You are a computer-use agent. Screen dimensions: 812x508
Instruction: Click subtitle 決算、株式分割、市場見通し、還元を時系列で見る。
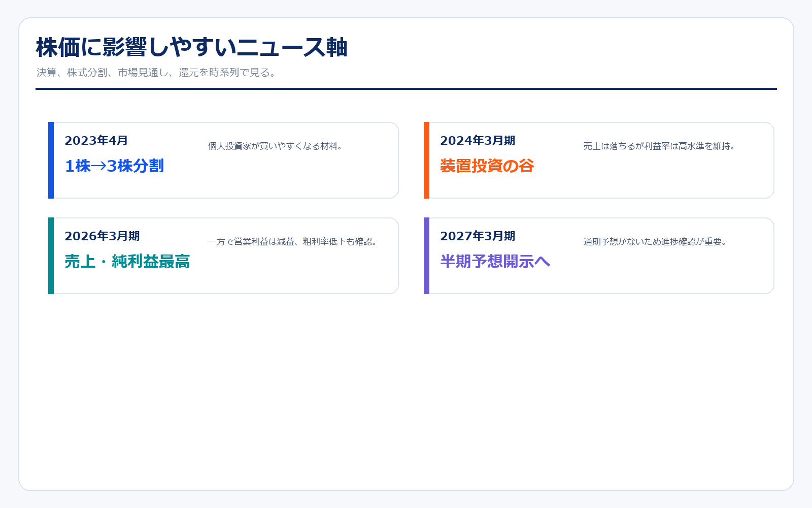[157, 73]
